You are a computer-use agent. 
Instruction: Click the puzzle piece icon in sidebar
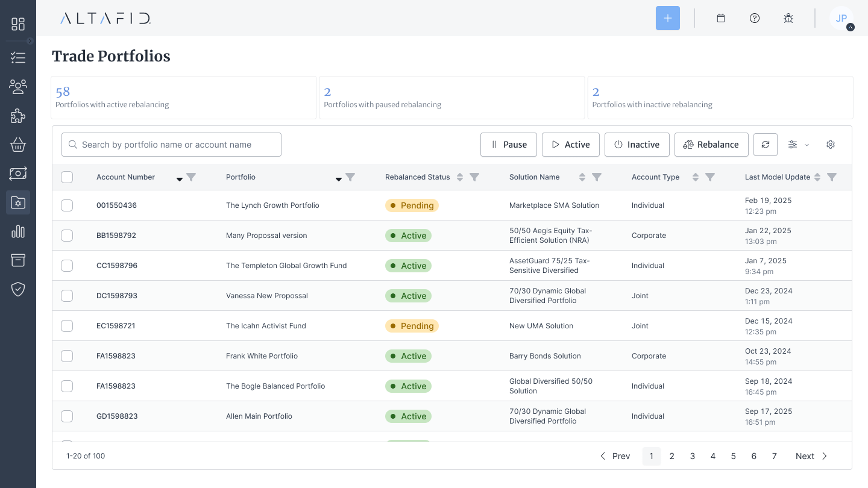18,116
